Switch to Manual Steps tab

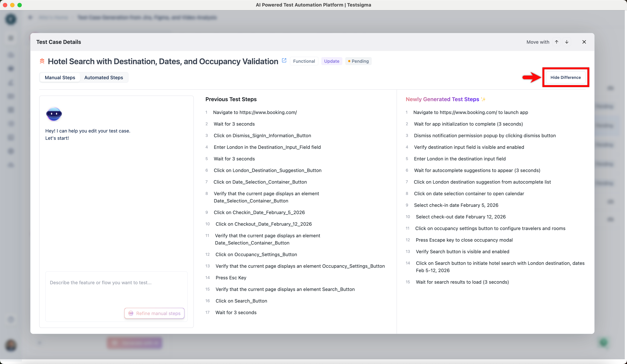(x=60, y=78)
